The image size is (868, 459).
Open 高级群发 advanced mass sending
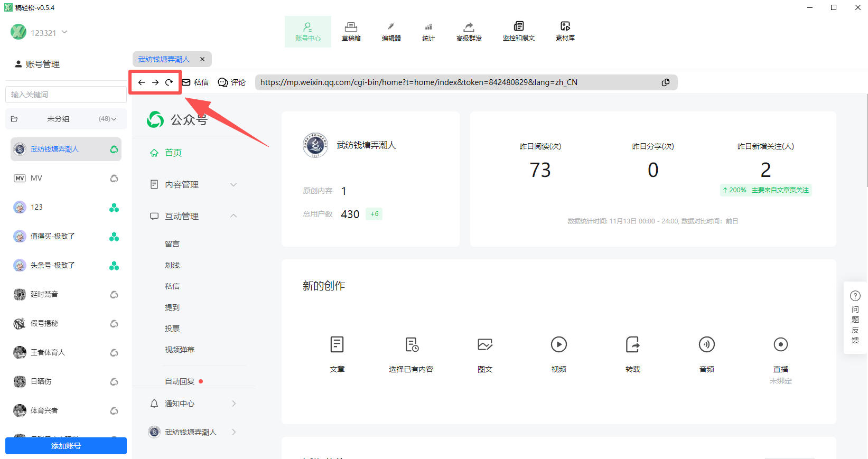[469, 31]
